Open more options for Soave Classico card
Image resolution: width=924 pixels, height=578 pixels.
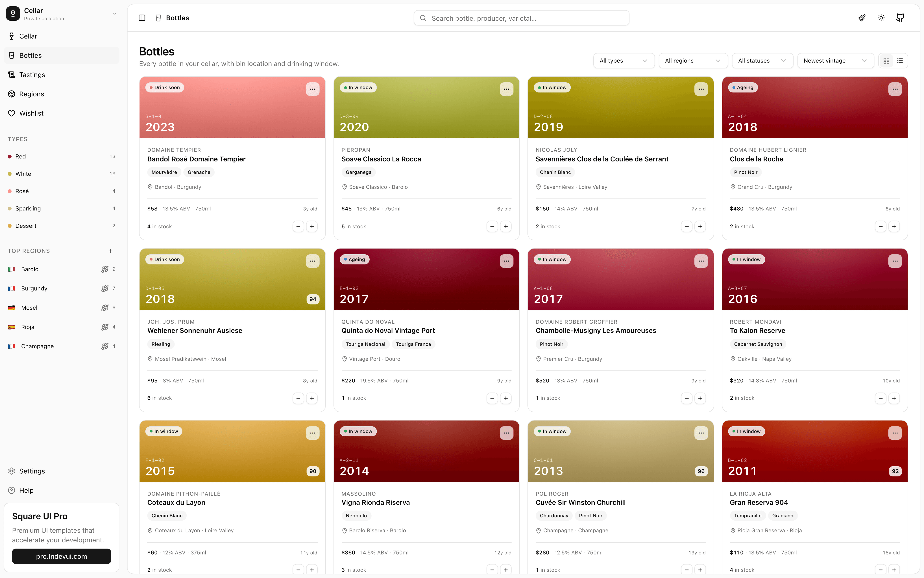click(507, 89)
